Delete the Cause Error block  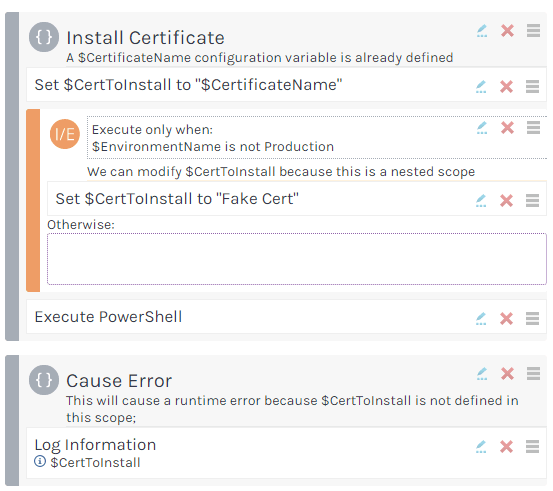click(507, 374)
